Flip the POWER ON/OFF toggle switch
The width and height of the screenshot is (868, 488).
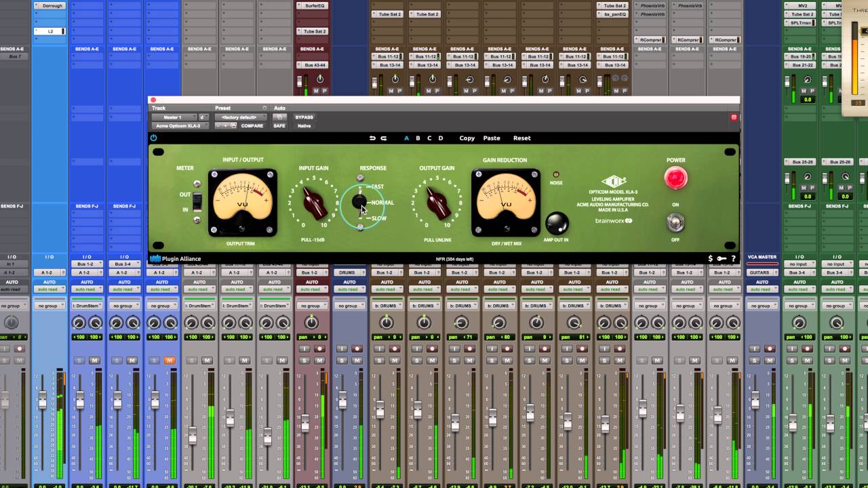pos(676,222)
